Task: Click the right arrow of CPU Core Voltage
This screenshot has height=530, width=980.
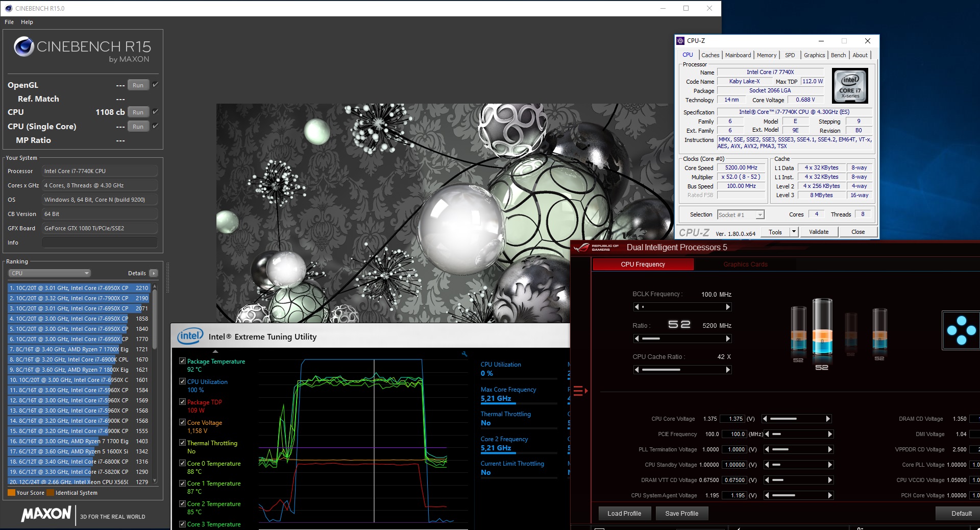Action: click(828, 419)
